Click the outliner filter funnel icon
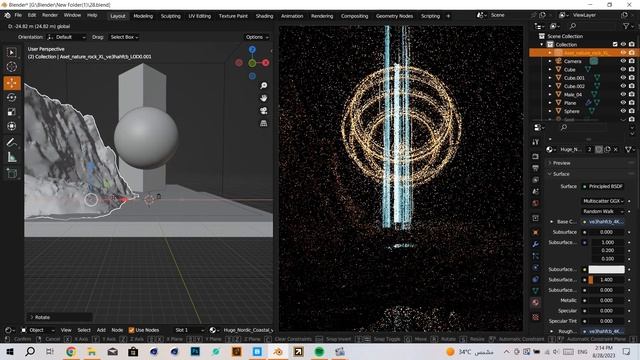This screenshot has width=640, height=360. (x=626, y=26)
